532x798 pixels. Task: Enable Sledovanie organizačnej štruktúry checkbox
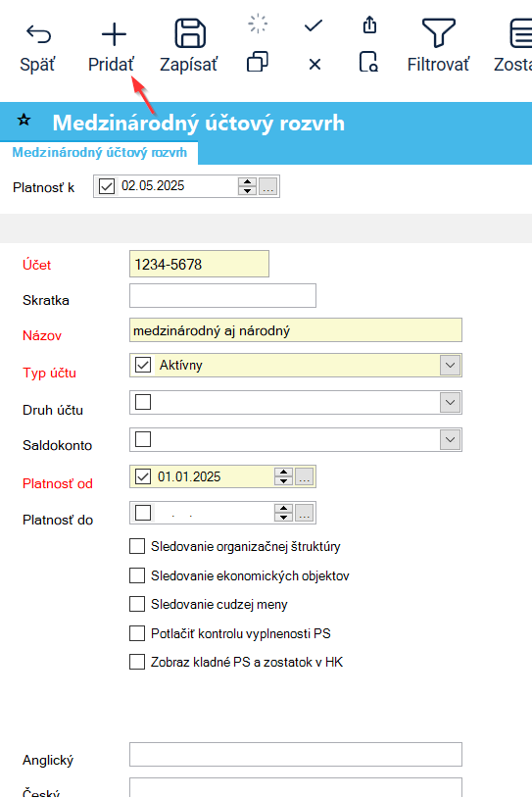click(x=137, y=546)
